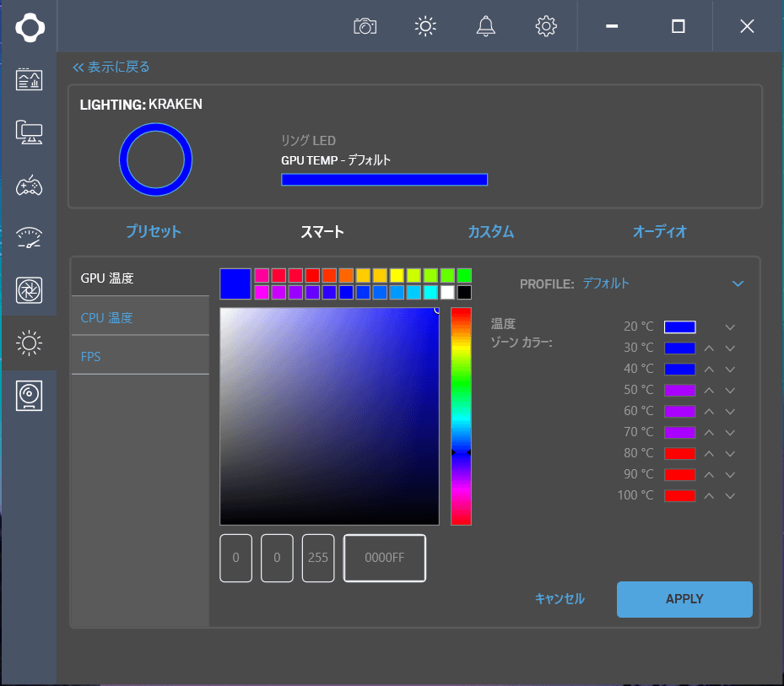This screenshot has width=784, height=686.
Task: Pick the black palette swatch
Action: 464,293
